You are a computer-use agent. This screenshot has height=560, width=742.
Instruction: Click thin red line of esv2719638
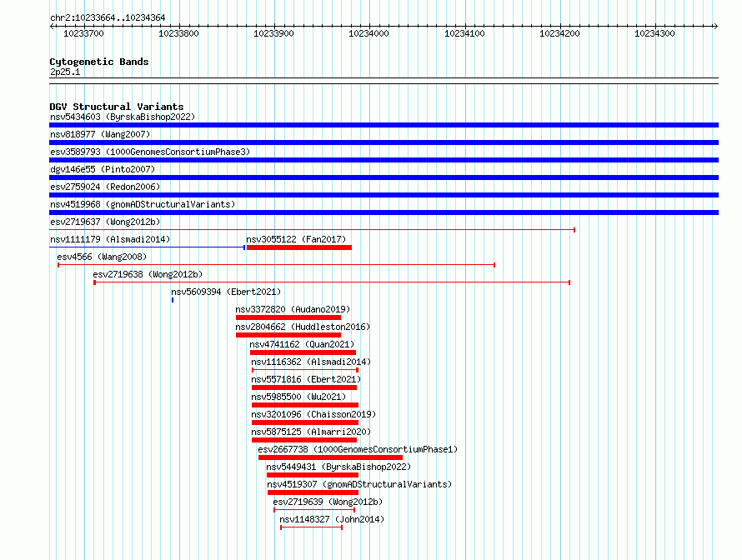332,282
